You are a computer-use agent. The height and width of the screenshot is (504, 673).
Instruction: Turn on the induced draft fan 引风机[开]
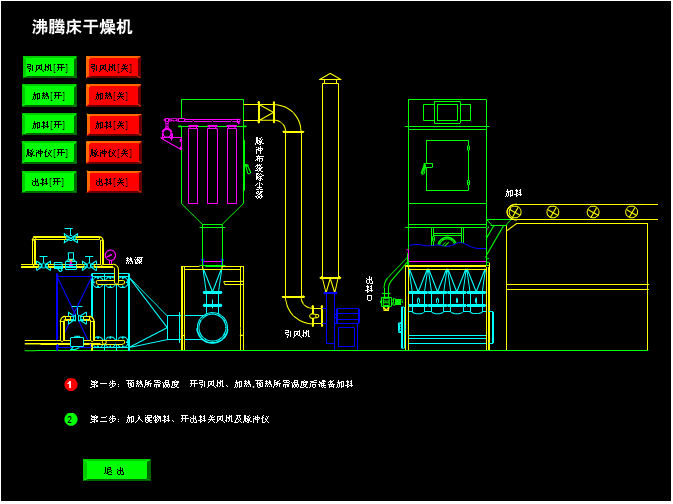pyautogui.click(x=49, y=67)
